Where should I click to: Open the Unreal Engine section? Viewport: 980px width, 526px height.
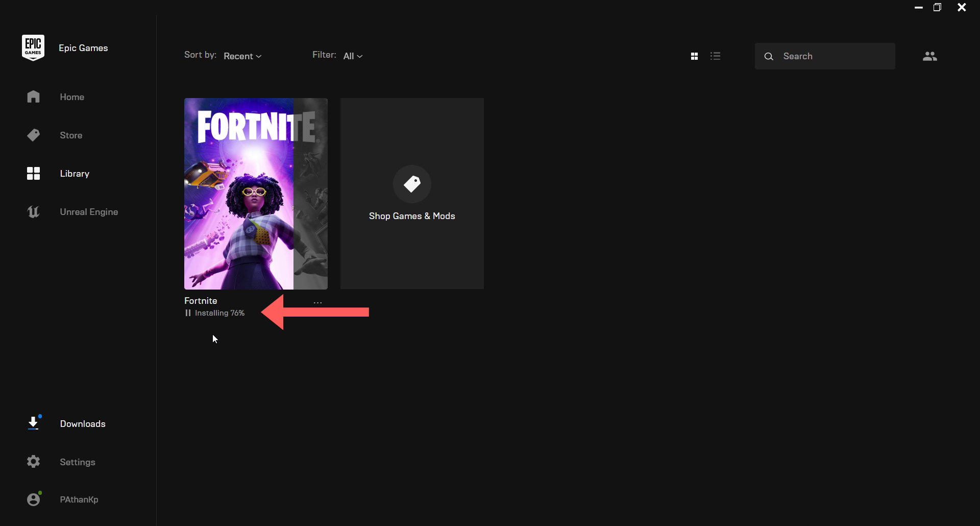[33, 211]
